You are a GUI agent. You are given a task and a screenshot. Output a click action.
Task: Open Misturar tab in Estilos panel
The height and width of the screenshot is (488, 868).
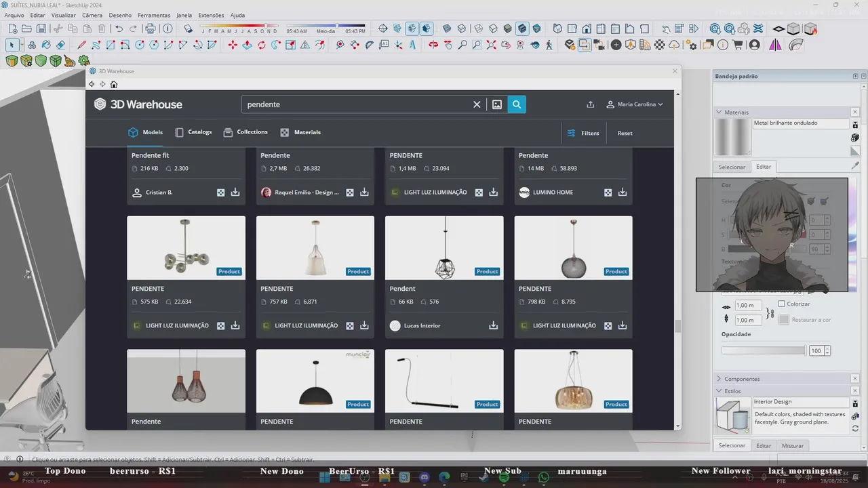(793, 445)
